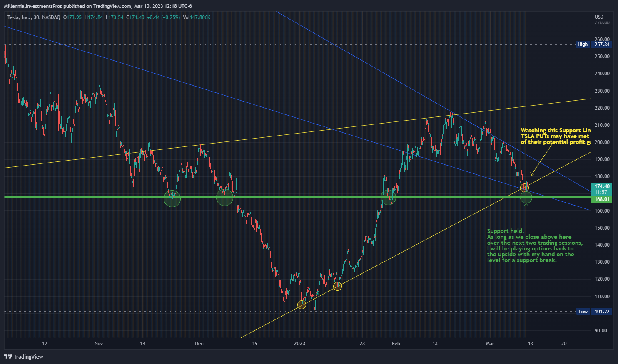Click the '23' date label on time axis
618x364 pixels.
(x=362, y=344)
